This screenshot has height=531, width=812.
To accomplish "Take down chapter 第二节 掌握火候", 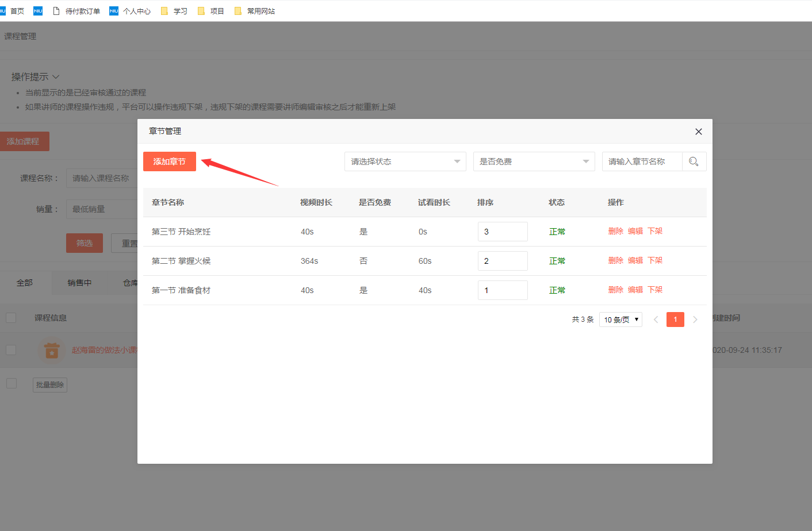I will [x=655, y=260].
